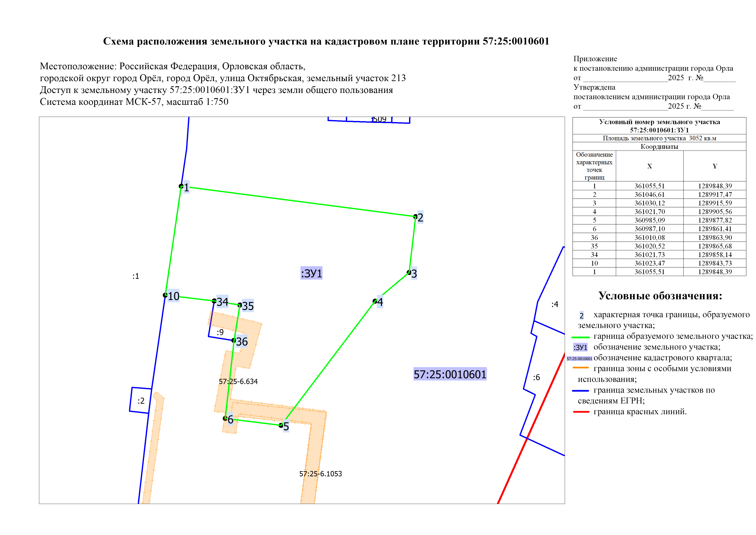Click the document title heading
The width and height of the screenshot is (756, 535).
(326, 41)
